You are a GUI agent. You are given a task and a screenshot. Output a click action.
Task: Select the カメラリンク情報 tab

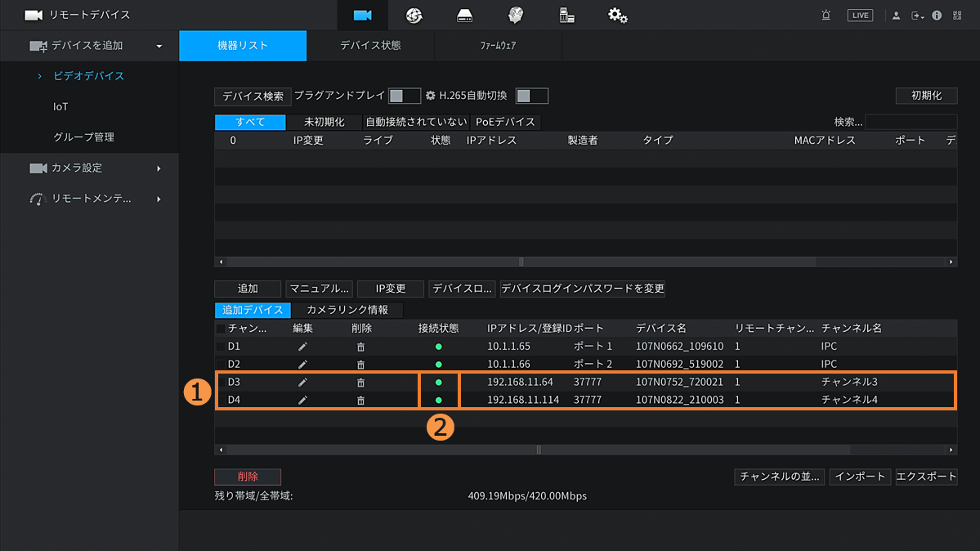click(x=347, y=311)
